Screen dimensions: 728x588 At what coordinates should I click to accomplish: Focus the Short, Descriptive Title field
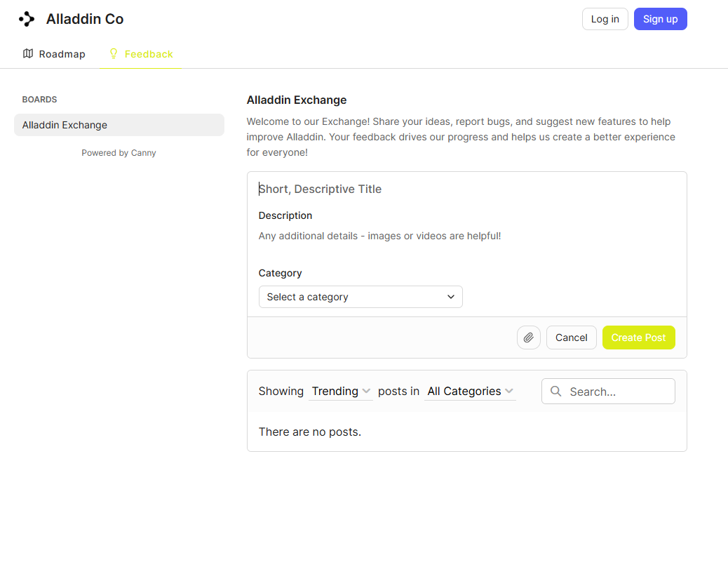(x=466, y=189)
